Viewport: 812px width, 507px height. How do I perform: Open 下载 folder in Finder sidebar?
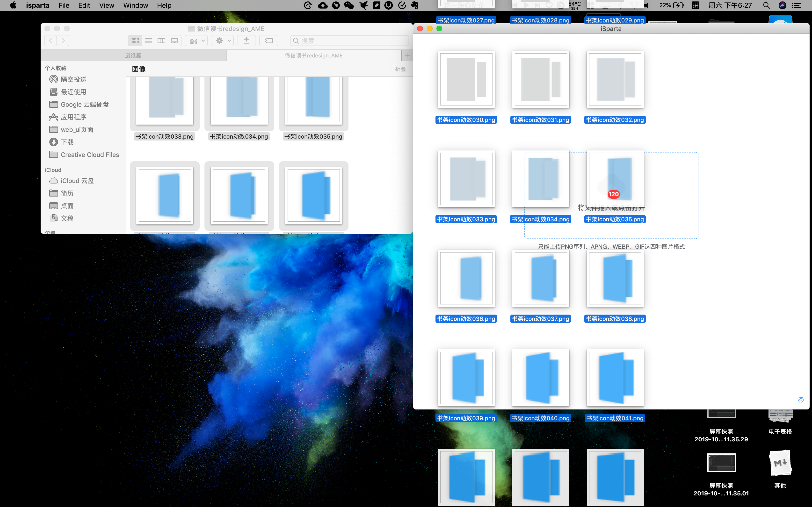point(67,142)
